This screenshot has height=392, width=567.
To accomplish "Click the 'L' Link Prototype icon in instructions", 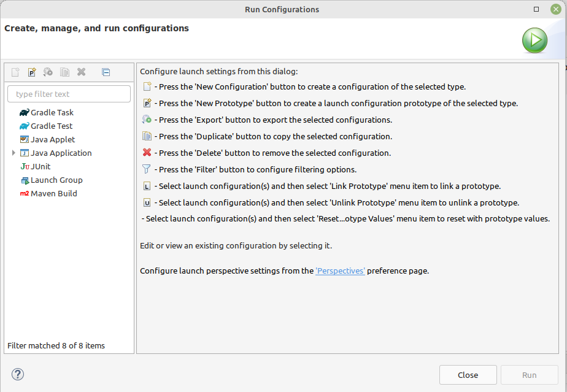I will 147,186.
